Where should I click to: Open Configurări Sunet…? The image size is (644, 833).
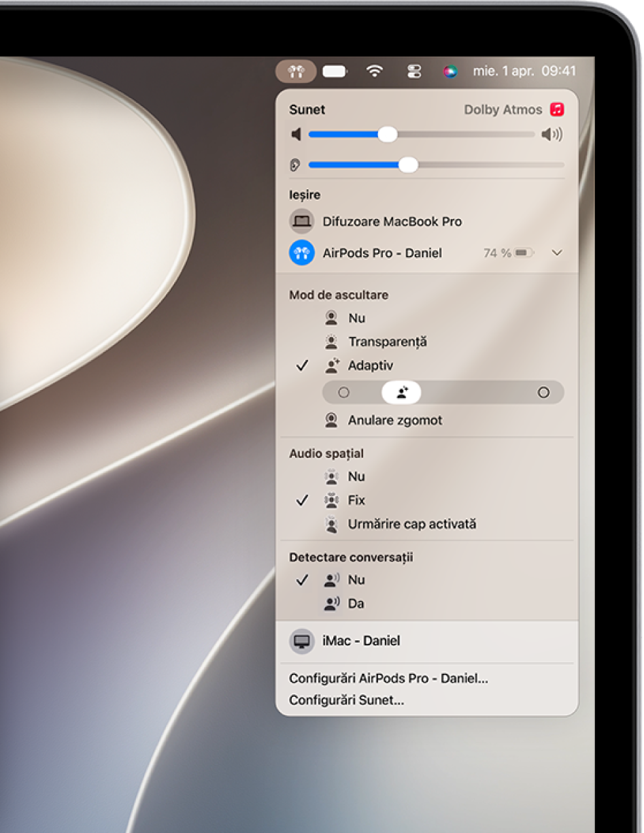(347, 700)
